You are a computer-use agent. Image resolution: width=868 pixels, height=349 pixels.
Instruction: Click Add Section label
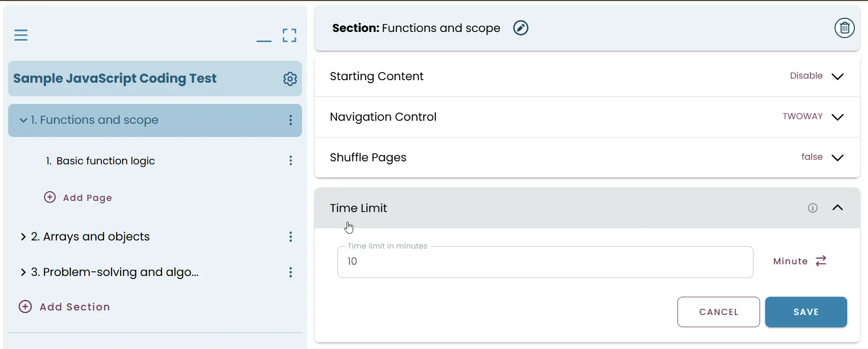click(74, 307)
